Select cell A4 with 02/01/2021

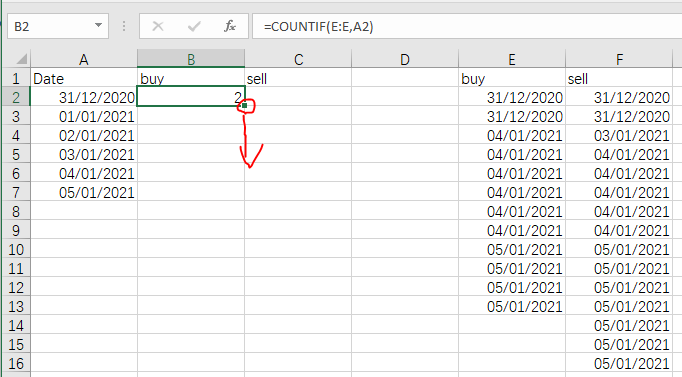tap(84, 135)
